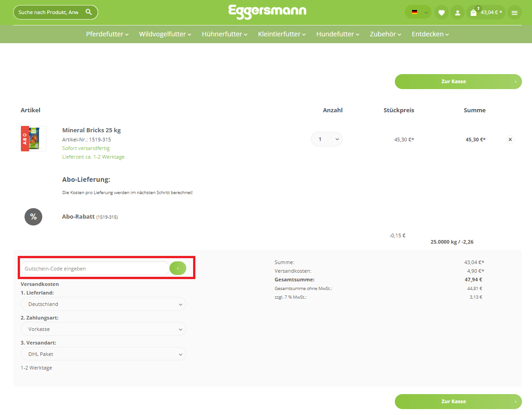Expand the Pferdefutter menu
The image size is (532, 415).
coord(107,34)
